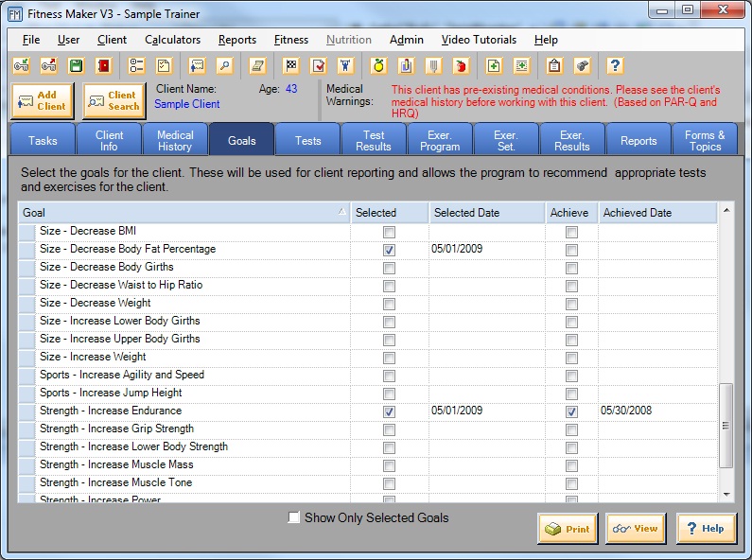Click the goals list scroll up arrow
The height and width of the screenshot is (560, 752).
[x=726, y=210]
